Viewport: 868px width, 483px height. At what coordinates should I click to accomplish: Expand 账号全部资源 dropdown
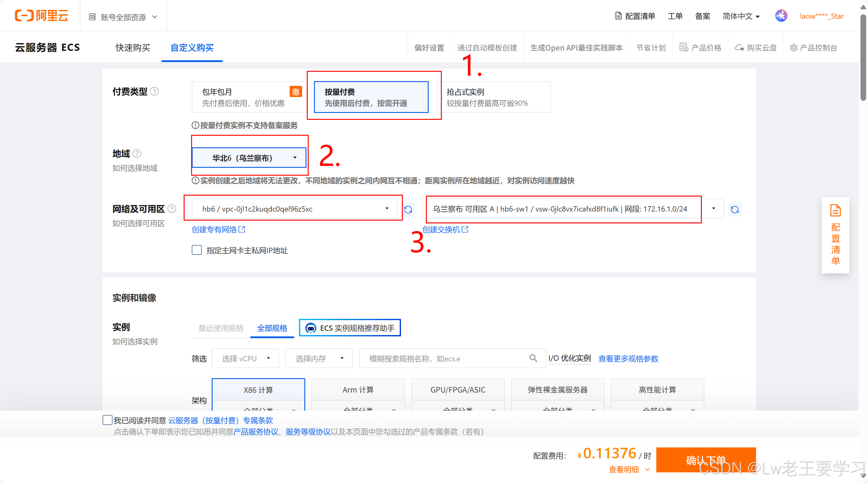click(123, 17)
